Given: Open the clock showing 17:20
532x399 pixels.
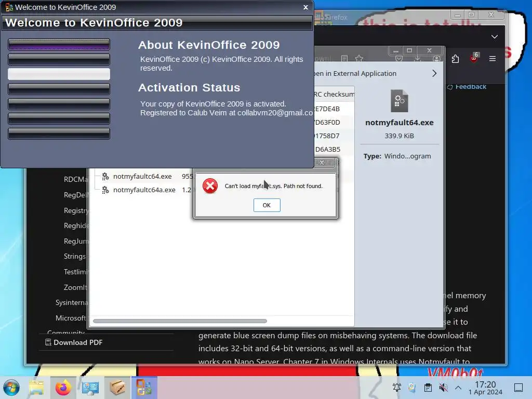Looking at the screenshot, I should click(485, 388).
